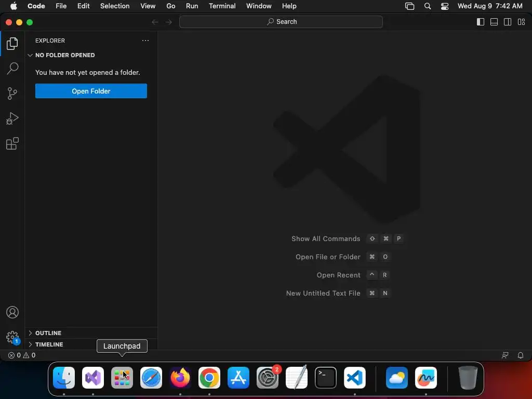Collapse the No Folder Opened section
Image resolution: width=532 pixels, height=399 pixels.
(91, 55)
